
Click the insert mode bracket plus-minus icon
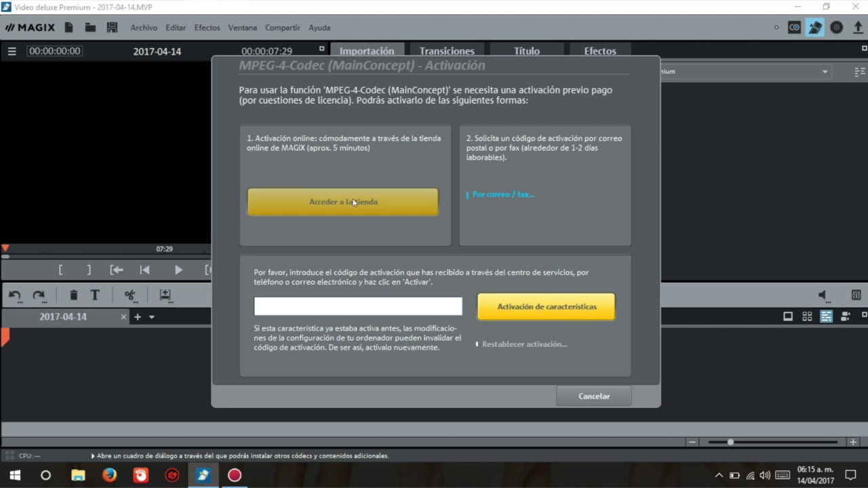tap(165, 296)
